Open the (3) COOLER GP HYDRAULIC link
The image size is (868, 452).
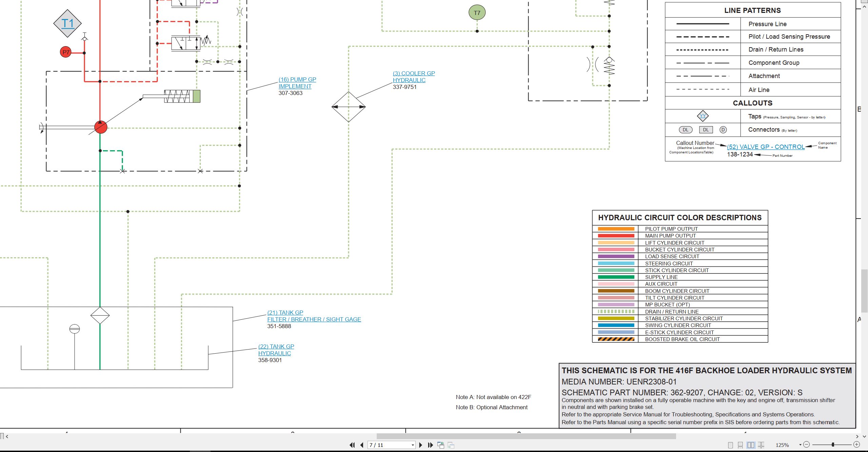click(414, 77)
